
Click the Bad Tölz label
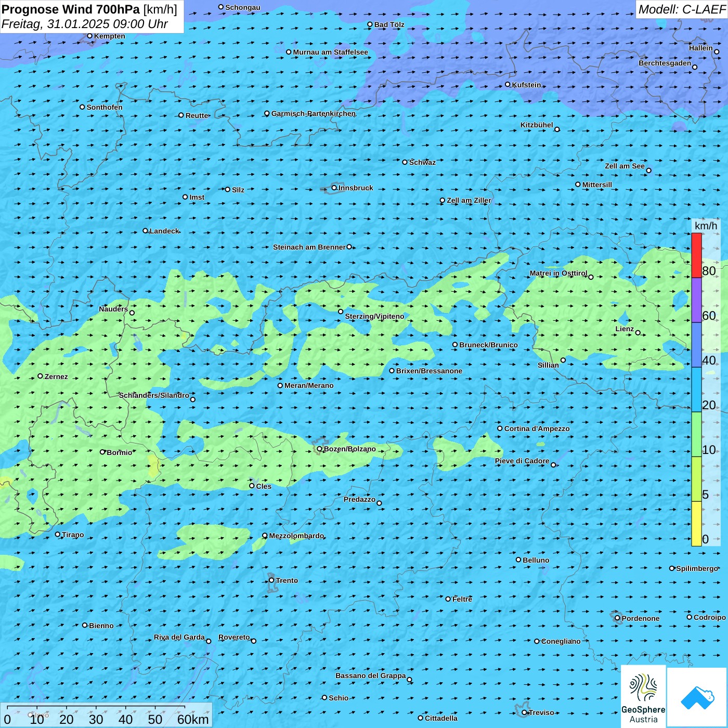(x=389, y=24)
